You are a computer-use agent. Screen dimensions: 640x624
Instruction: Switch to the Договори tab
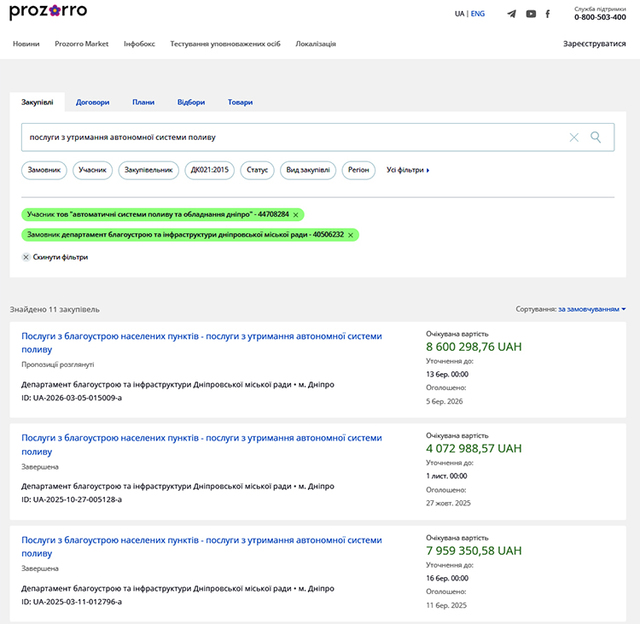point(93,102)
